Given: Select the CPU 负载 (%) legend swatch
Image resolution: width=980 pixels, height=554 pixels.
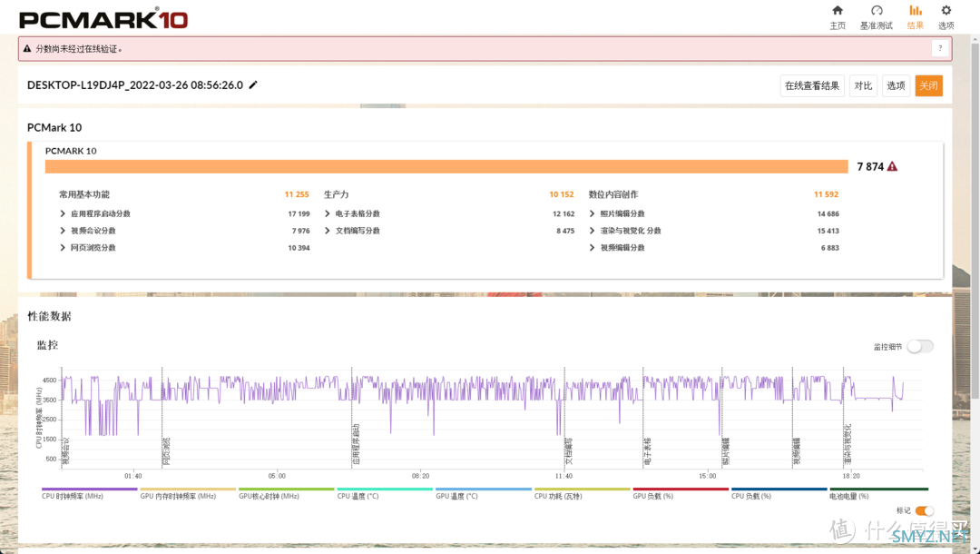Looking at the screenshot, I should coord(779,489).
